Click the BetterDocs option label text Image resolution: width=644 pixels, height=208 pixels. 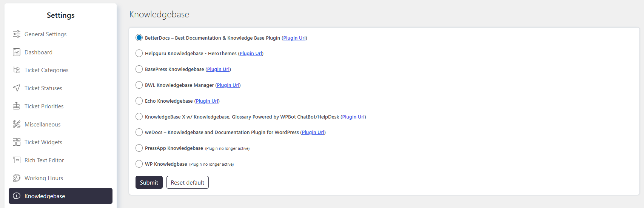pos(213,38)
